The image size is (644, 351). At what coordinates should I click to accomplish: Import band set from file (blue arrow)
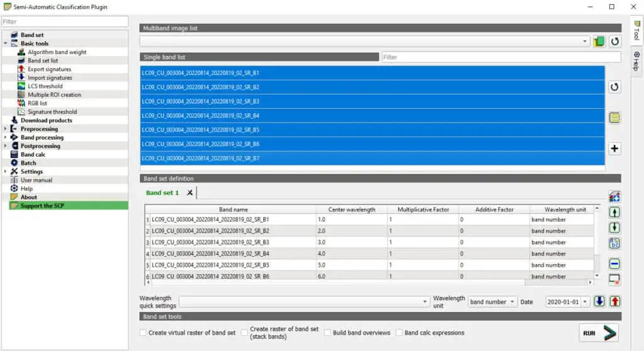(599, 301)
